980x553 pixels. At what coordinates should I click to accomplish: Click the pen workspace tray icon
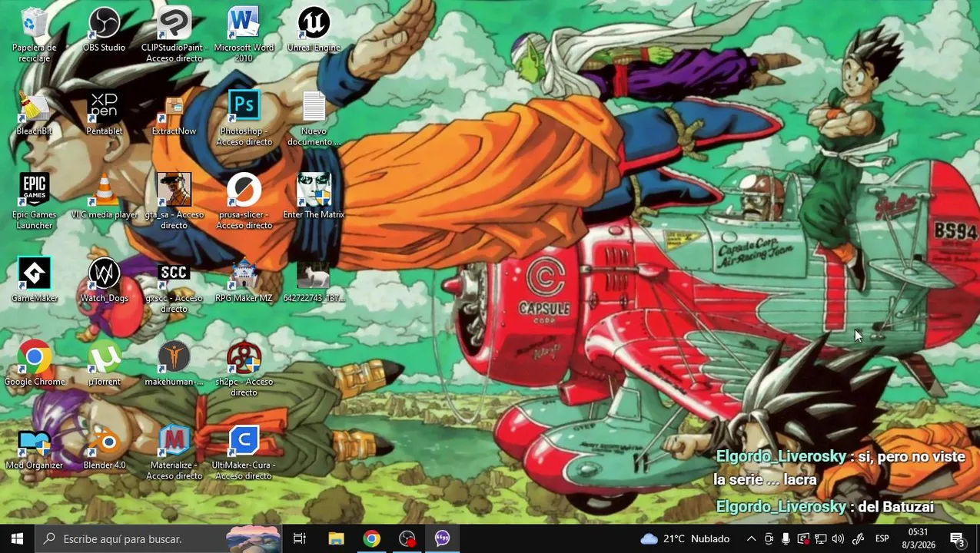[858, 538]
